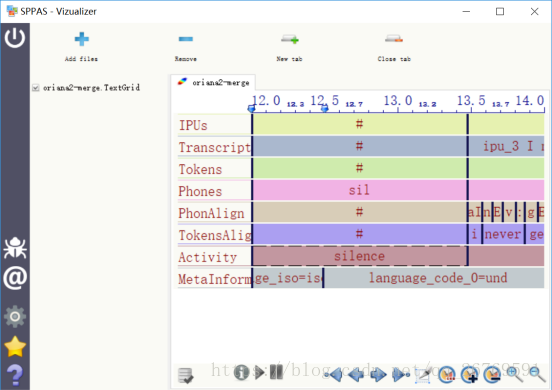Image resolution: width=552 pixels, height=390 pixels.
Task: Open settings gear in sidebar
Action: (15, 316)
